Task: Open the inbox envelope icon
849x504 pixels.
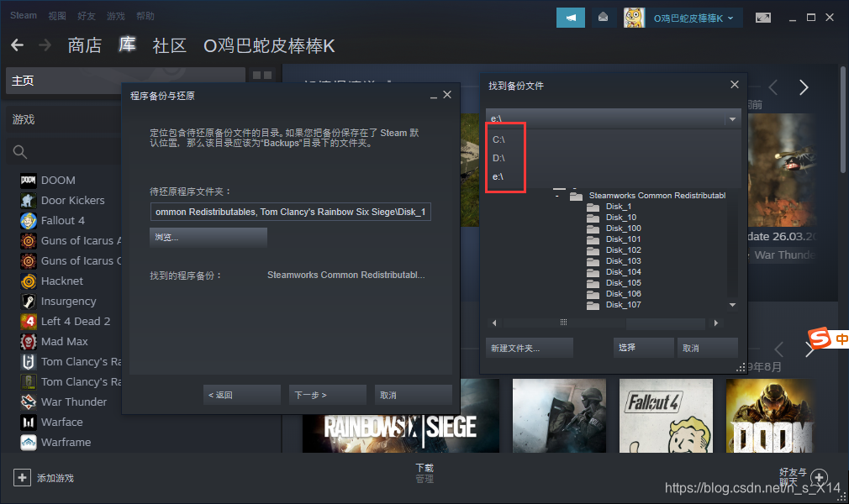Action: (603, 18)
